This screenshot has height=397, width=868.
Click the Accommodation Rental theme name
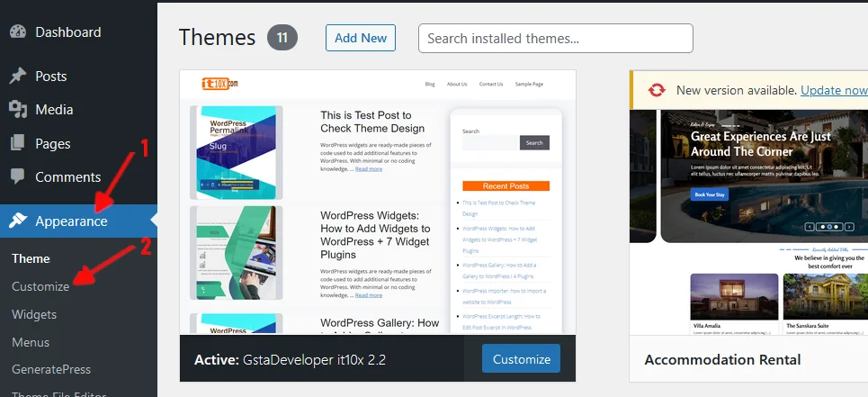click(722, 360)
